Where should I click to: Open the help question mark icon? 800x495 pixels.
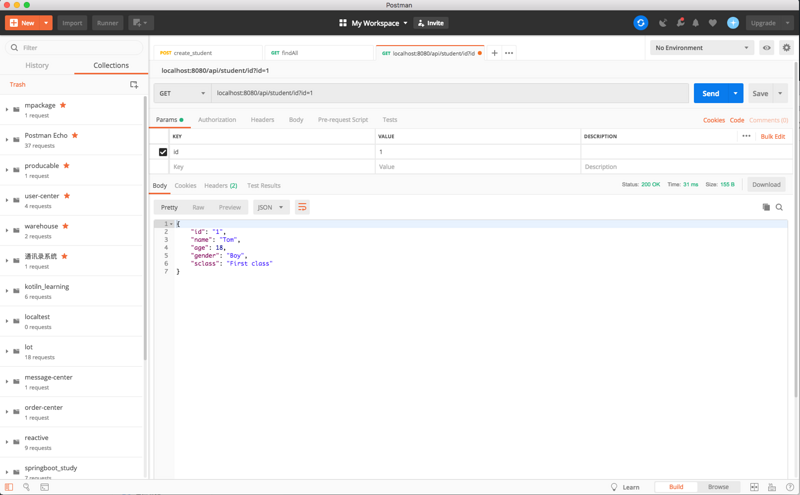tap(789, 487)
